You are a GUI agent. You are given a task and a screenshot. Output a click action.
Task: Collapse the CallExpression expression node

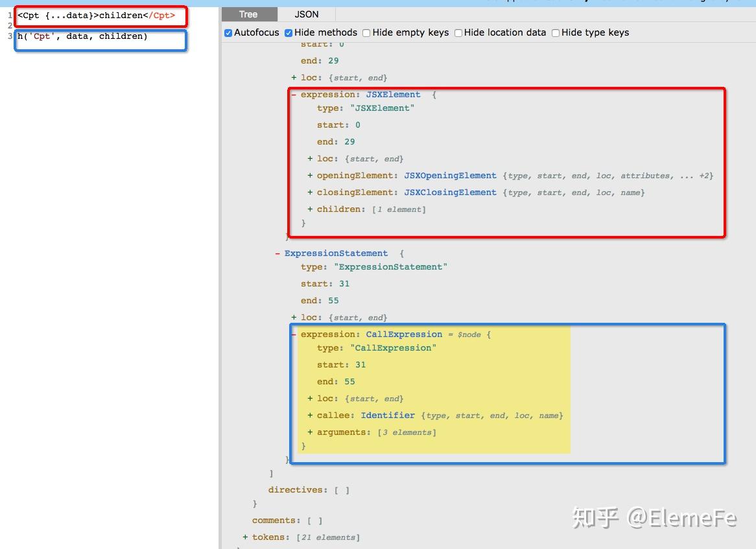294,334
